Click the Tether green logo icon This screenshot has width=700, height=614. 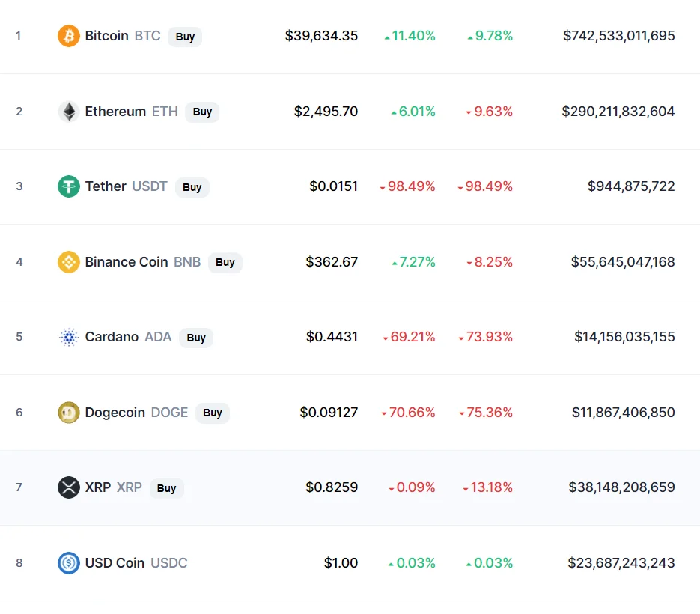click(x=69, y=186)
